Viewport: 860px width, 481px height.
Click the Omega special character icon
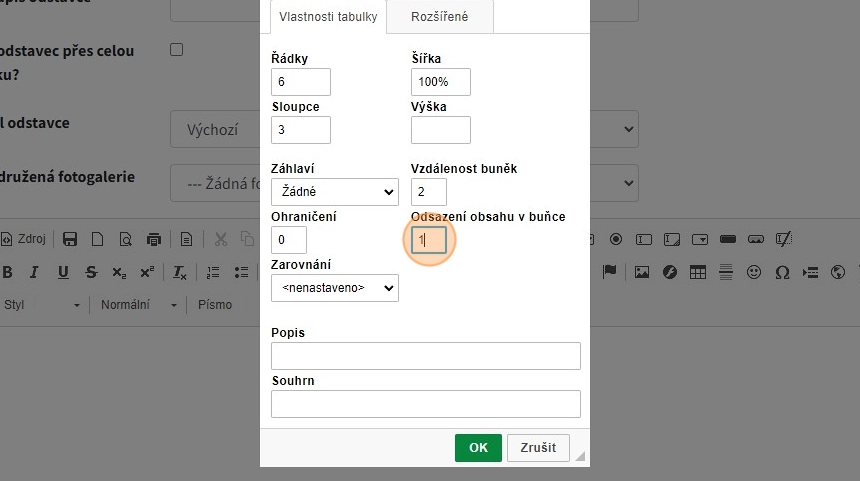[782, 272]
